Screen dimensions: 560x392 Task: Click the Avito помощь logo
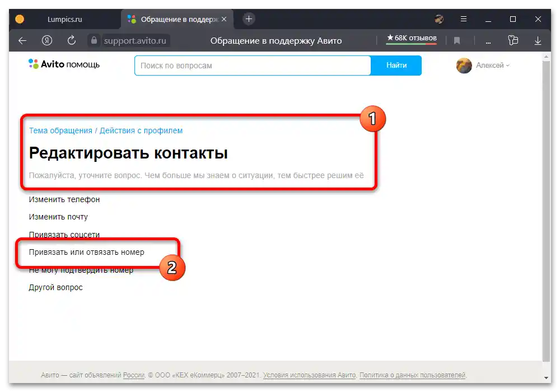click(64, 64)
